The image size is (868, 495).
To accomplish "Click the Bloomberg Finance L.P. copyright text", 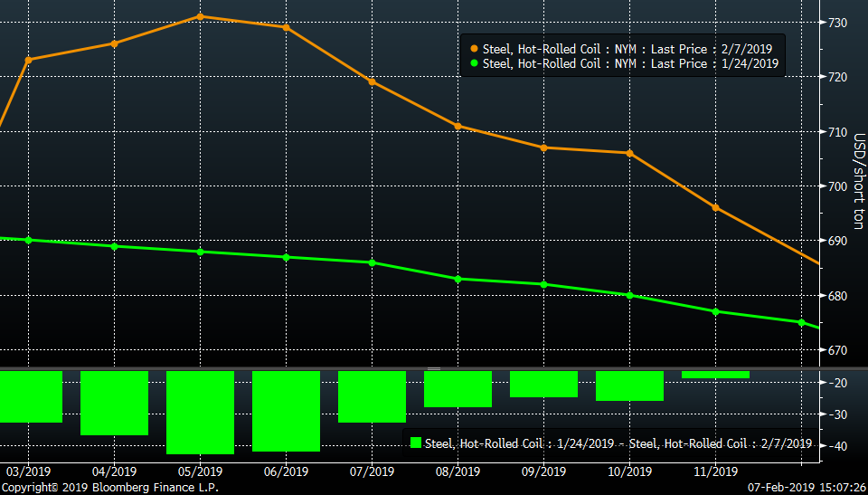I will tap(109, 487).
